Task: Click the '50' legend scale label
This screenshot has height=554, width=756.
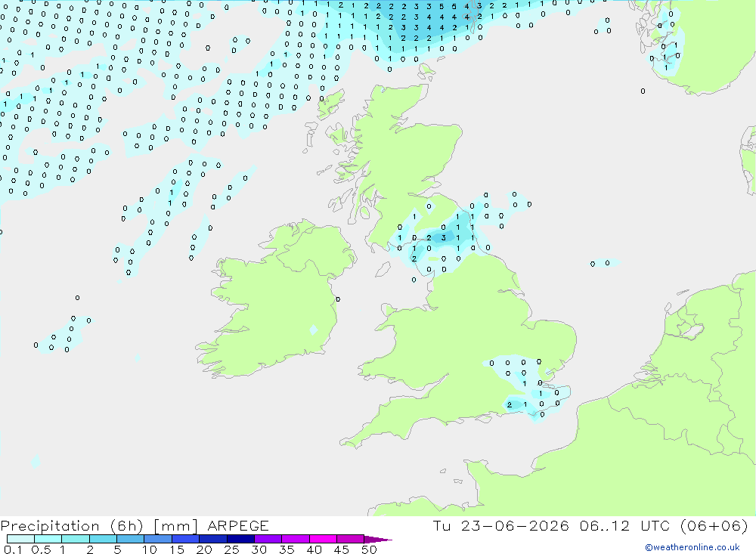Action: (x=369, y=549)
